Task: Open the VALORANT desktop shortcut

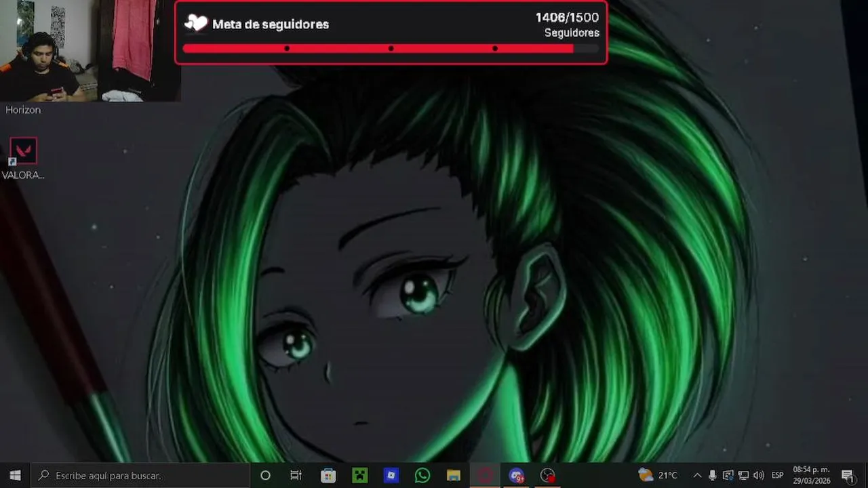Action: click(x=23, y=159)
